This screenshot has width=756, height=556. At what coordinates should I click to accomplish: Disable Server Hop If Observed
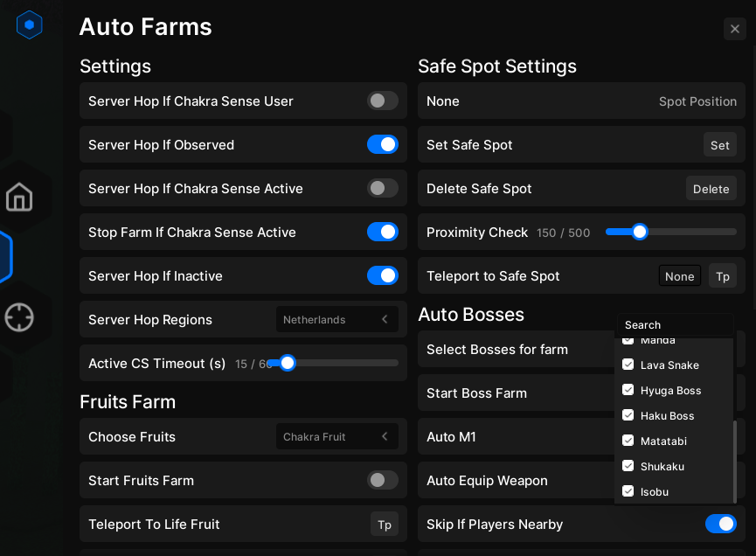(x=383, y=144)
